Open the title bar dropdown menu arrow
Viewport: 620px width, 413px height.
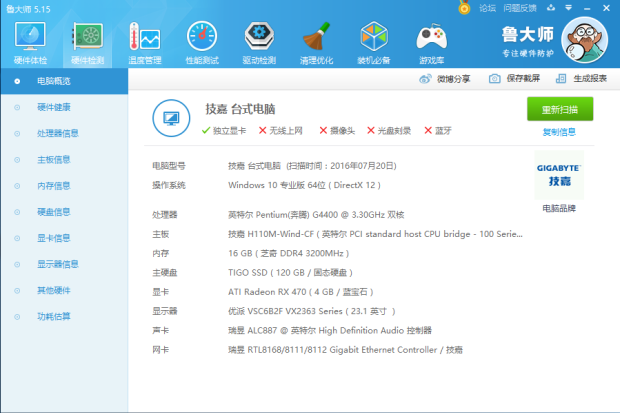(x=569, y=8)
